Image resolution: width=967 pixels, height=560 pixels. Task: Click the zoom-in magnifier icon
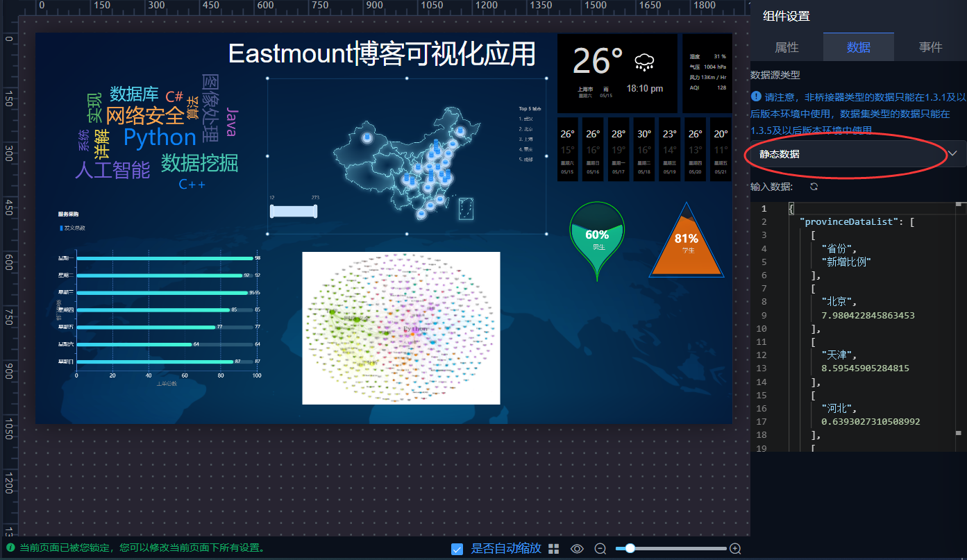click(x=735, y=549)
